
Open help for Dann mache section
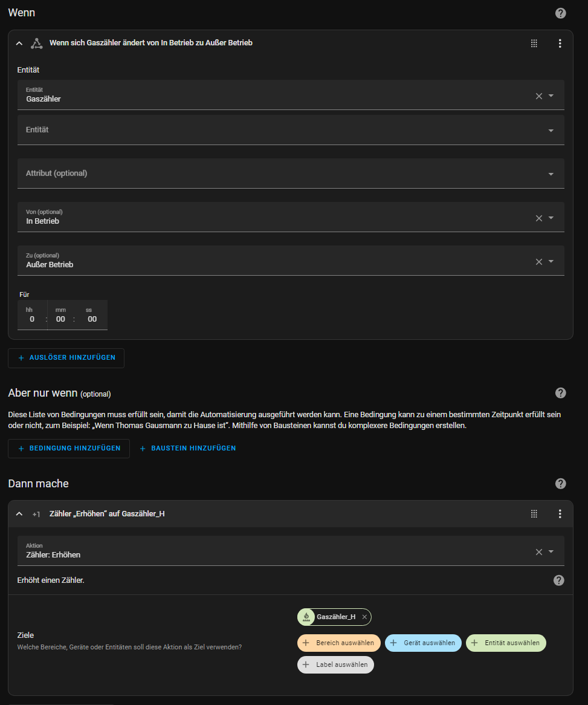click(560, 484)
